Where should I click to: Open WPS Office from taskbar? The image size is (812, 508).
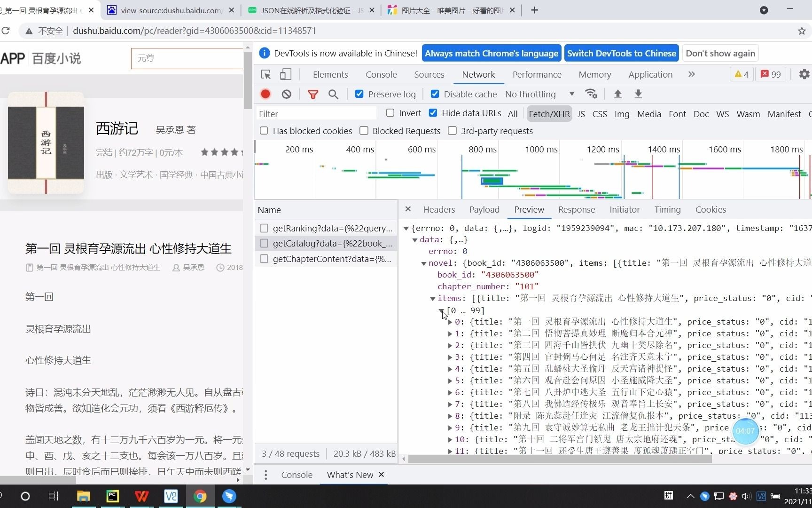141,496
